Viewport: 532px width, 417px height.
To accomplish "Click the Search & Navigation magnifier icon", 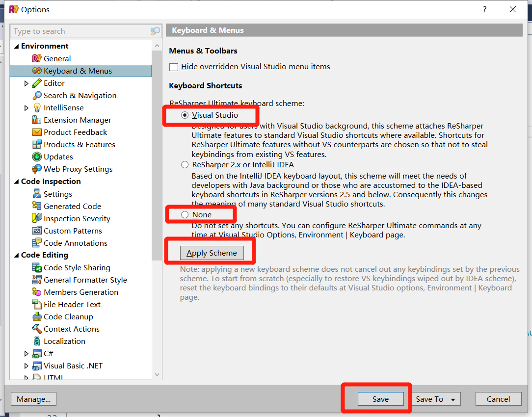I will tap(37, 96).
